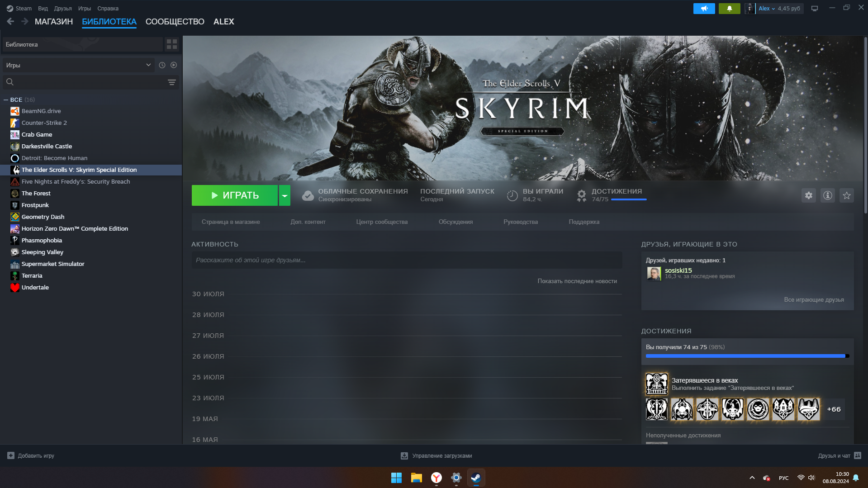Switch to the СООБЩЕСТВО tab
Screen dimensions: 868x488
coord(175,22)
